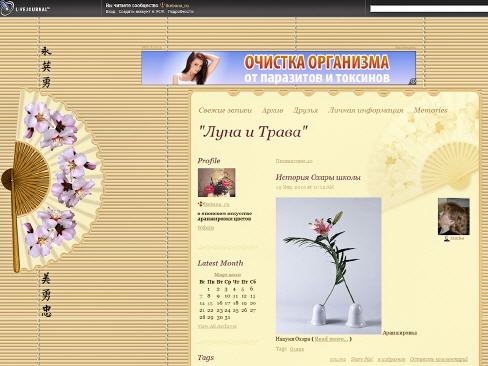This screenshot has width=488, height=366.
Task: Open the Охара tag link
Action: [x=297, y=349]
